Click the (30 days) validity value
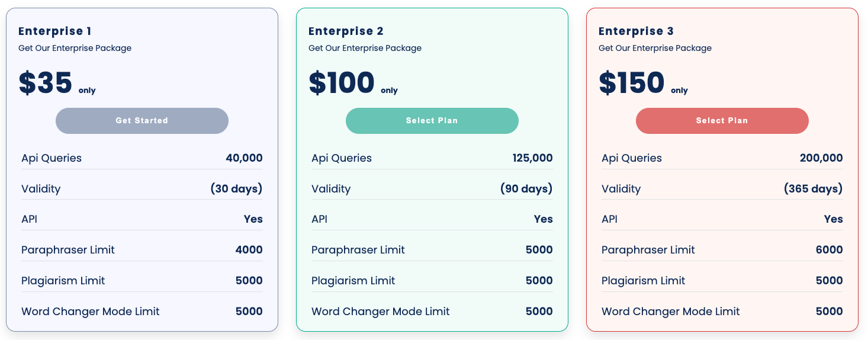868x340 pixels. click(x=236, y=189)
